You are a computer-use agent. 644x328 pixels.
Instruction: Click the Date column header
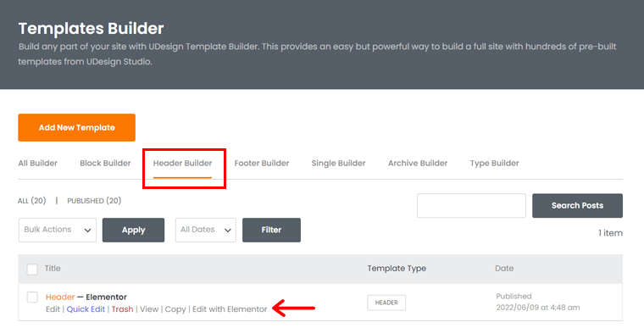pos(504,269)
